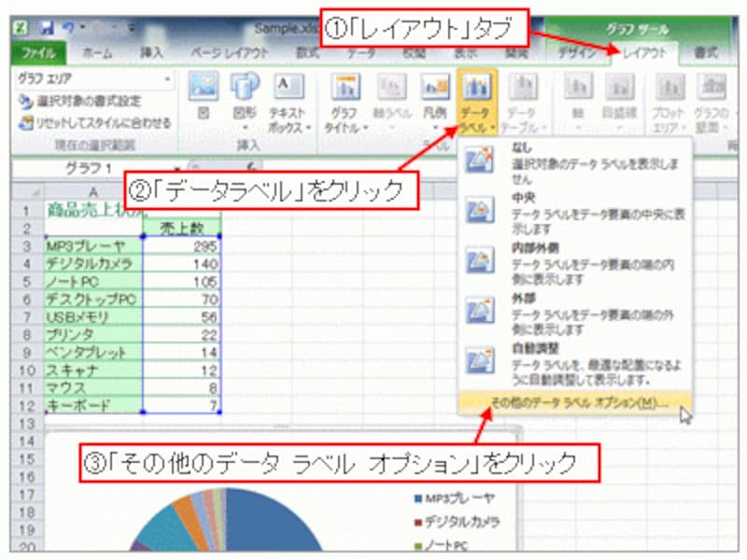Switch to the 挿入 ribbon tab
Image resolution: width=747 pixels, height=560 pixels.
click(x=152, y=53)
